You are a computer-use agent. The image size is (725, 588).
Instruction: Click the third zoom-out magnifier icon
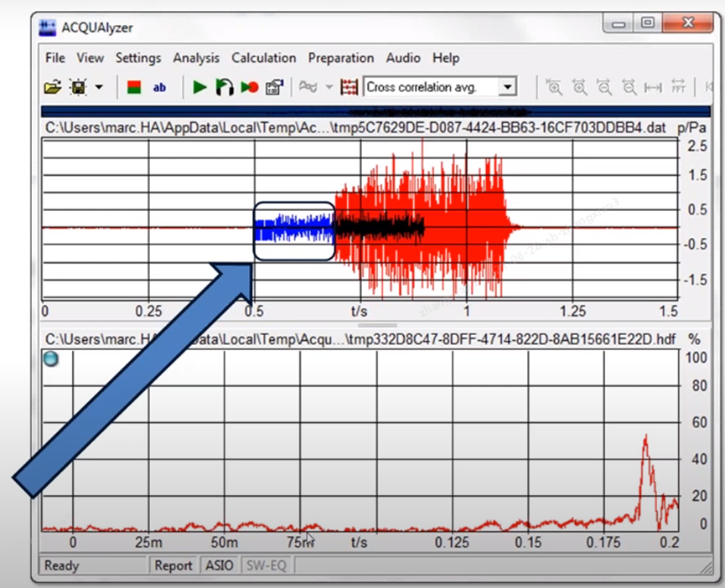pyautogui.click(x=604, y=87)
